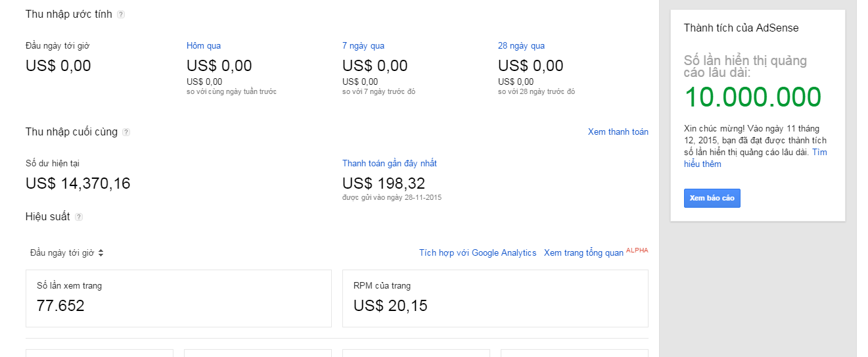This screenshot has height=357, width=868.
Task: Expand the Đầu ngày tới giờ dropdown under Hiệu suất
Action: (x=67, y=253)
